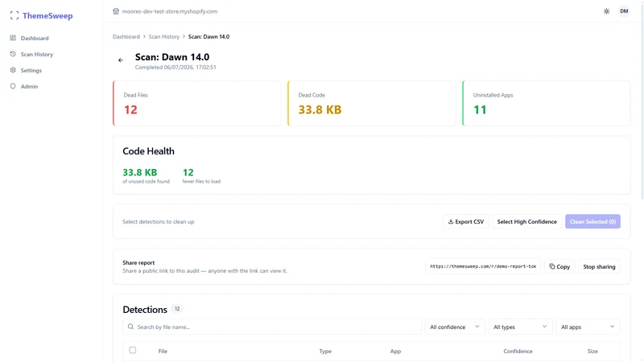Navigate to Dashboard breadcrumb link
Image resolution: width=644 pixels, height=362 pixels.
(126, 36)
